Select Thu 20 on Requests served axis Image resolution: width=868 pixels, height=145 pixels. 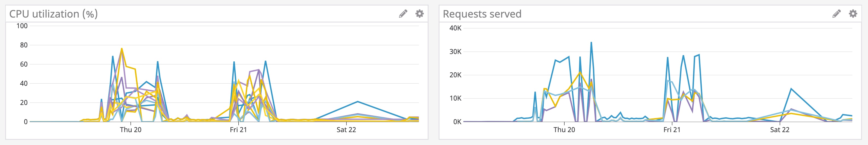pyautogui.click(x=564, y=130)
